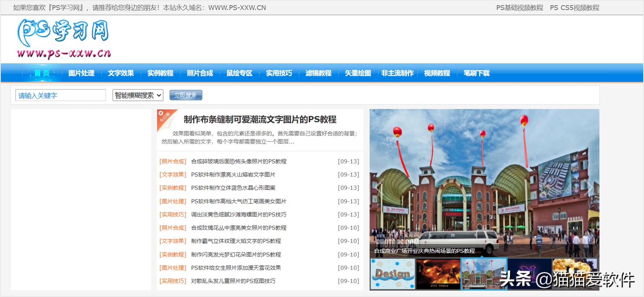Click [图片处理] tag beside 漫天雪花 article
Screen dimensions: 644x297
point(173,268)
